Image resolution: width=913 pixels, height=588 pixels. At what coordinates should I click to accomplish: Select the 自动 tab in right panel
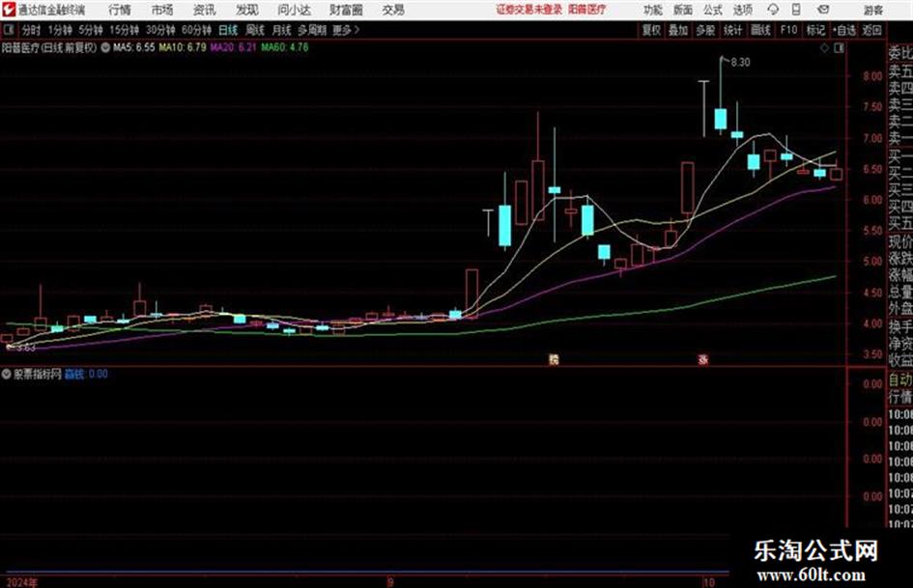point(900,380)
